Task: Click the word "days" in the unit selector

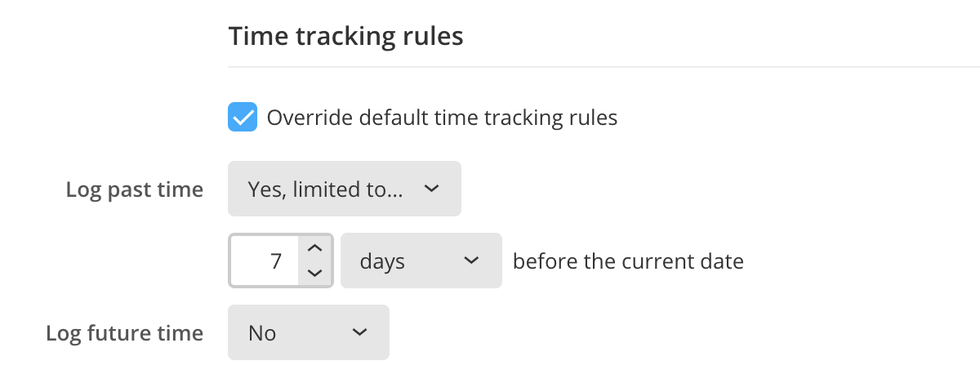Action: pyautogui.click(x=382, y=261)
